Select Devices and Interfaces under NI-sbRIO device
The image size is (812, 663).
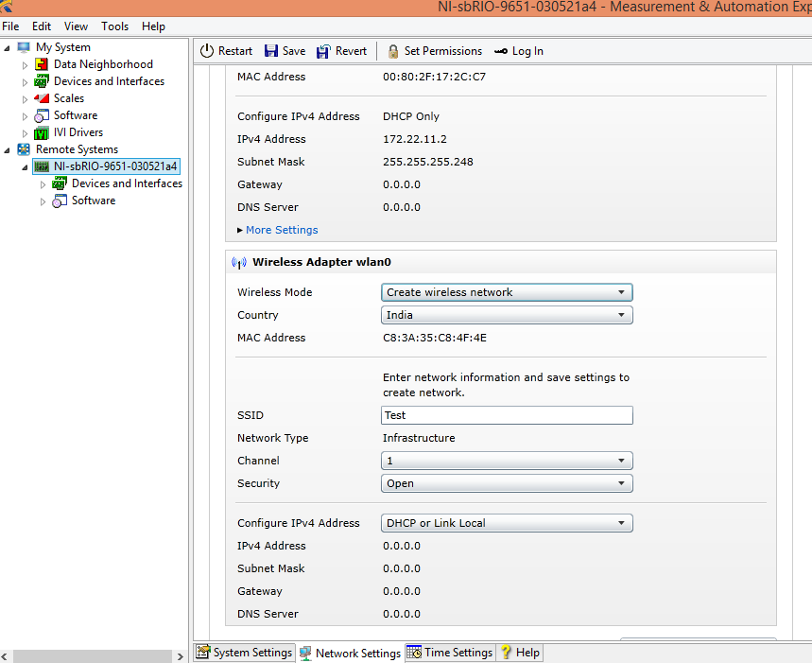pyautogui.click(x=127, y=183)
